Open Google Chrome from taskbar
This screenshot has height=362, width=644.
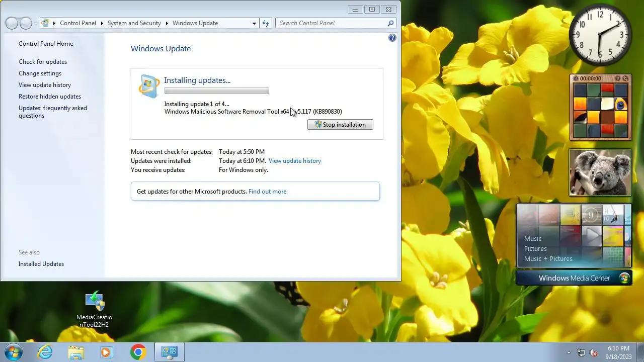point(138,352)
